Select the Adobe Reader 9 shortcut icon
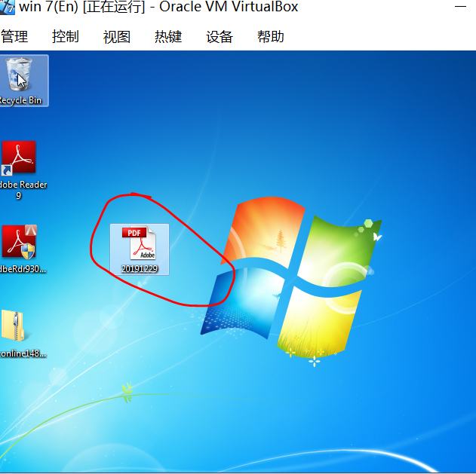The image size is (476, 474). [x=19, y=158]
